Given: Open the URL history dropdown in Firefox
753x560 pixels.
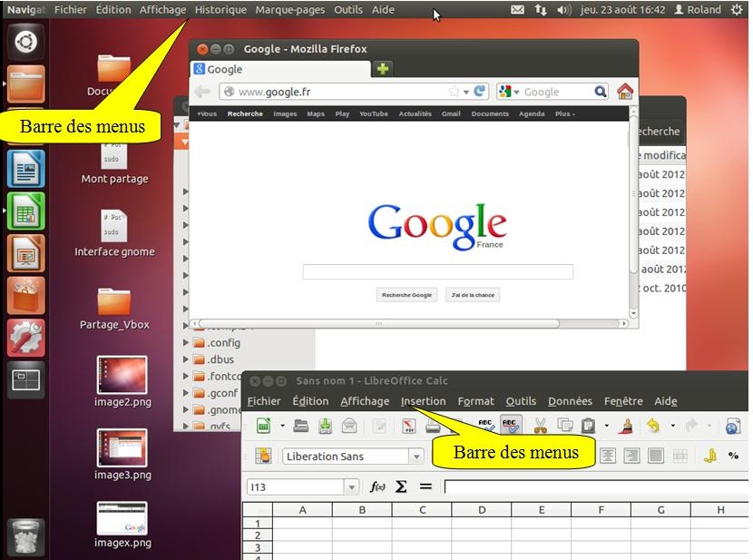Looking at the screenshot, I should click(x=465, y=92).
